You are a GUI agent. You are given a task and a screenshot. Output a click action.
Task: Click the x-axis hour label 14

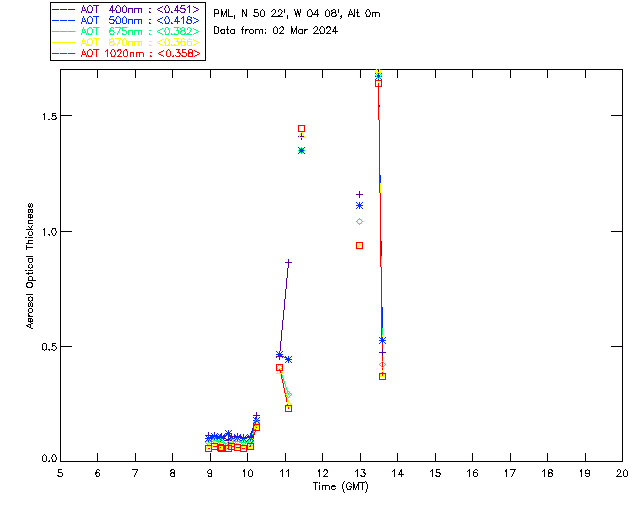tap(398, 473)
